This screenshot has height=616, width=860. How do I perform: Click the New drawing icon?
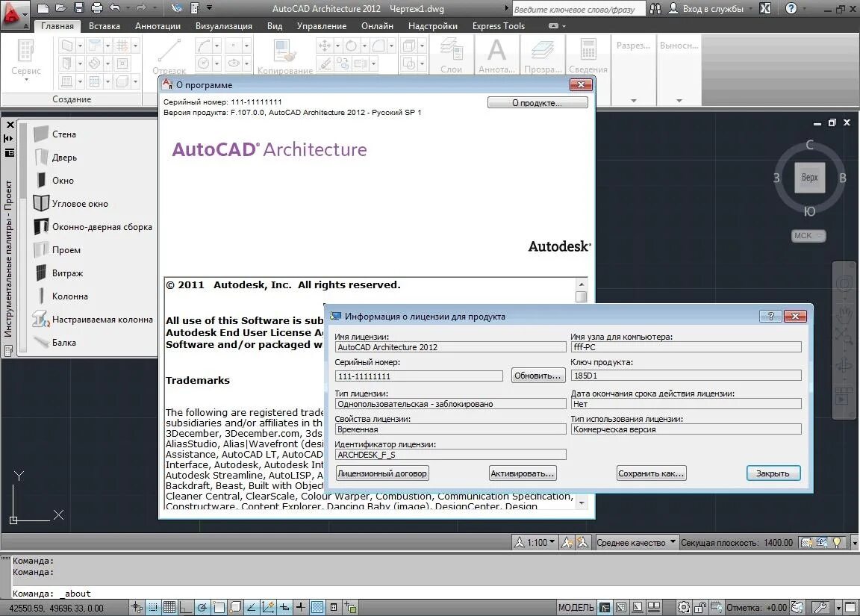(43, 8)
